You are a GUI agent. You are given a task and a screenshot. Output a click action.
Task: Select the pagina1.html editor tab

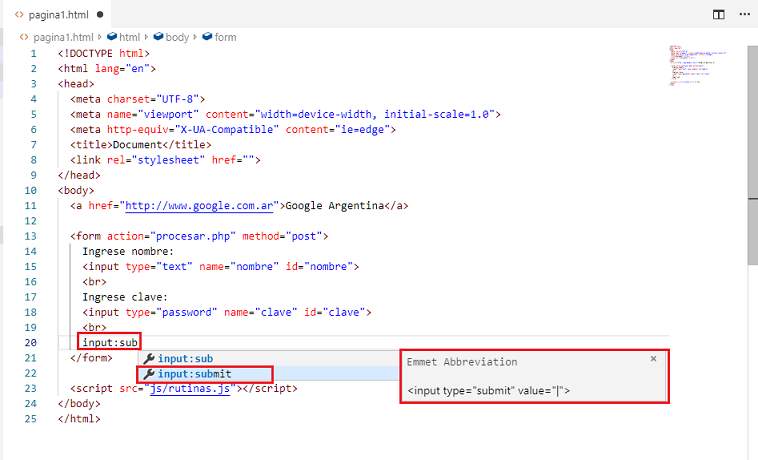click(x=58, y=14)
